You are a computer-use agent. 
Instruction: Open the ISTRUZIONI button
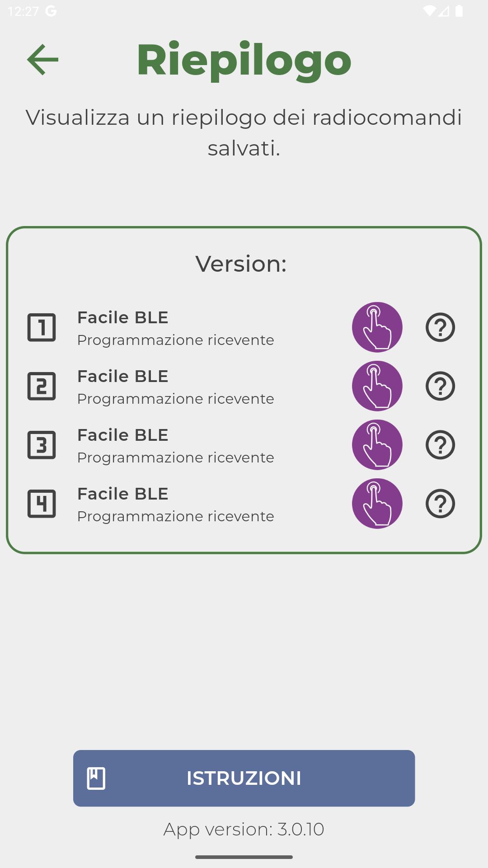pyautogui.click(x=244, y=778)
